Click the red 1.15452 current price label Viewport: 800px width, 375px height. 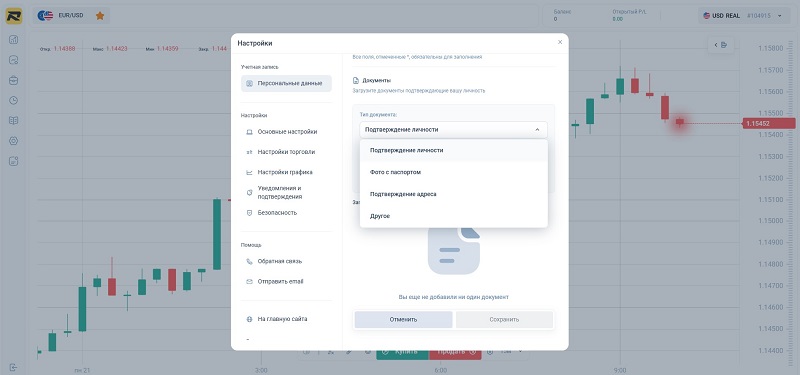768,123
